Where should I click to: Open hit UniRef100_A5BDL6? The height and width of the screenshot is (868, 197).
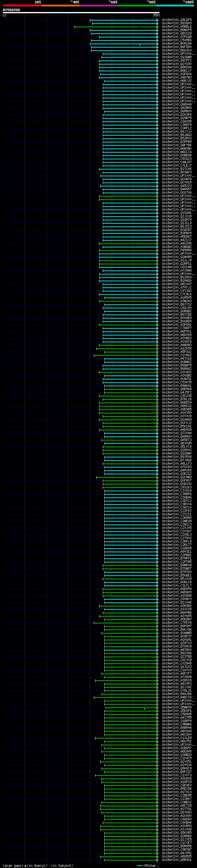[x=177, y=26]
